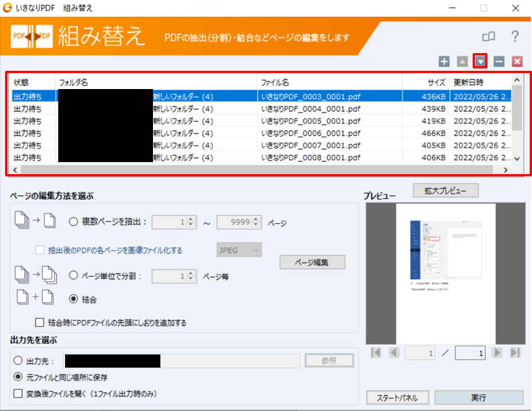Select row いきなりPDF_0006_0001.pdf
Image resolution: width=532 pixels, height=411 pixels.
click(261, 133)
